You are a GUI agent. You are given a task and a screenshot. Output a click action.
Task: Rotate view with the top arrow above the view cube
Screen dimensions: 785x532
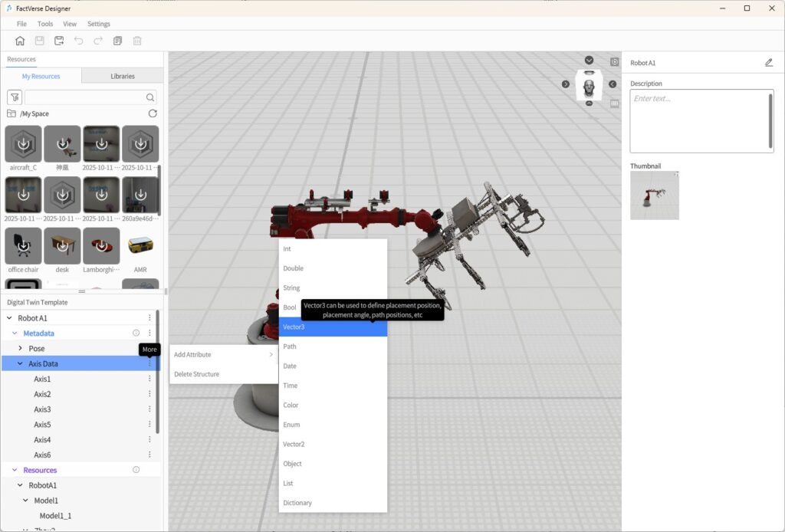(x=589, y=61)
